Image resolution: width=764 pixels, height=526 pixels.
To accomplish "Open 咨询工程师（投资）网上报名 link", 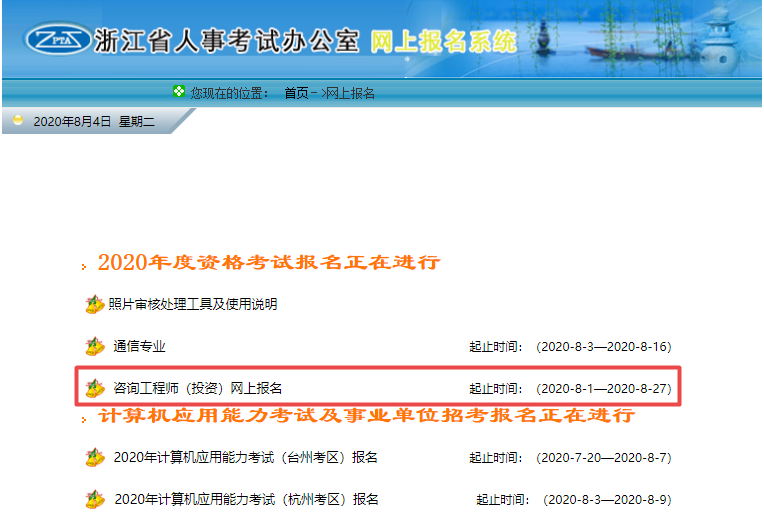I will point(198,387).
